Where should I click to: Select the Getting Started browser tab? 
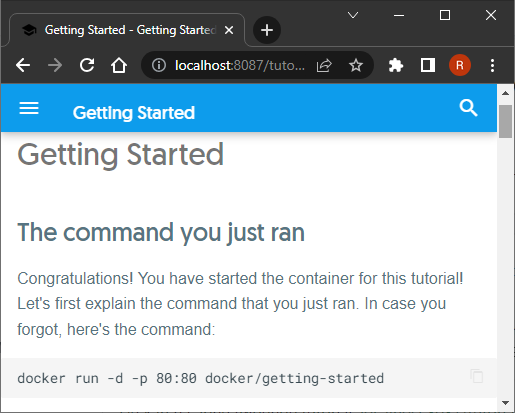127,30
